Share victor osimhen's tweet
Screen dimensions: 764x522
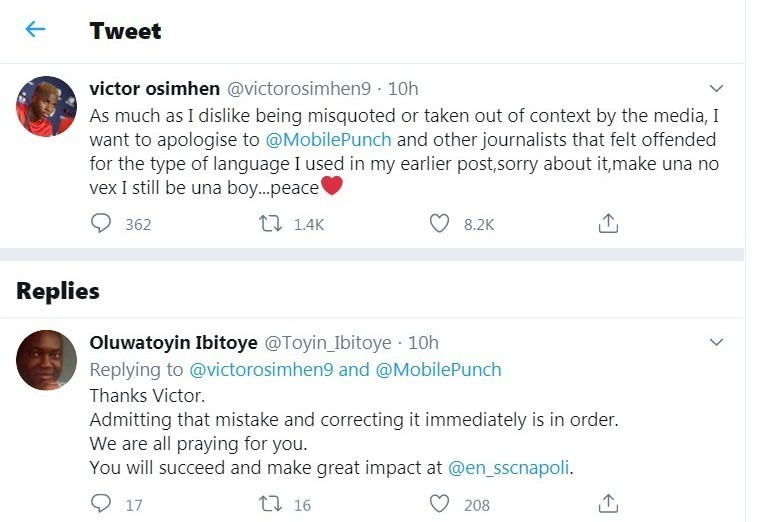click(x=607, y=224)
